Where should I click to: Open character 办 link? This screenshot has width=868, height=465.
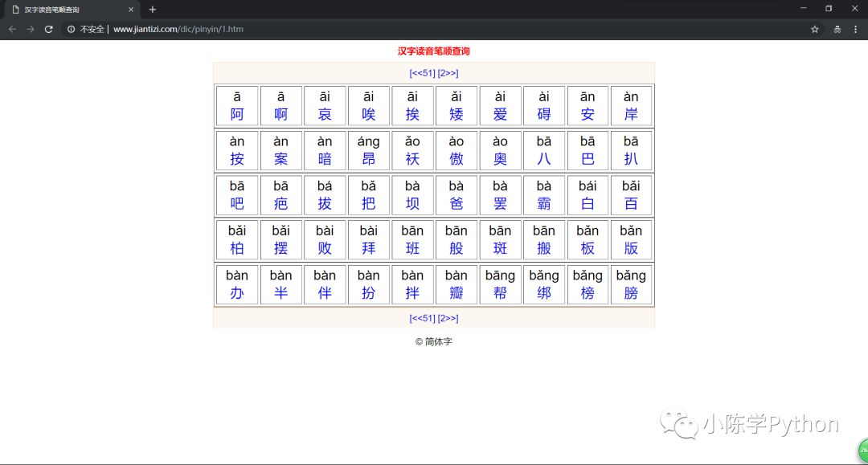[237, 294]
